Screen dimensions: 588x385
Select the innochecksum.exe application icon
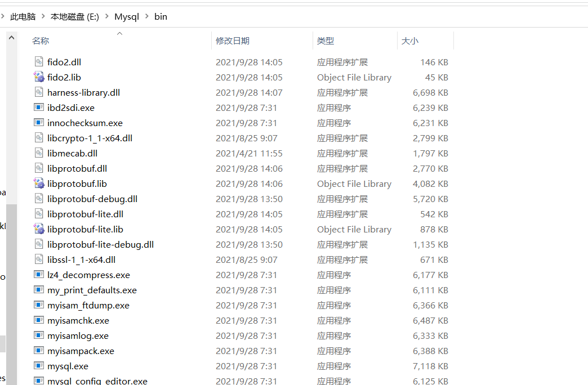(x=39, y=123)
